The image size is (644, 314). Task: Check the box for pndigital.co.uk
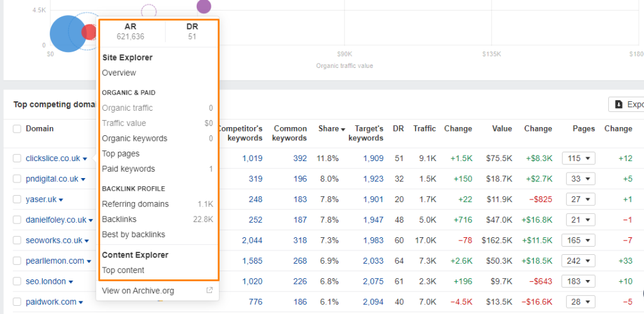click(x=17, y=179)
